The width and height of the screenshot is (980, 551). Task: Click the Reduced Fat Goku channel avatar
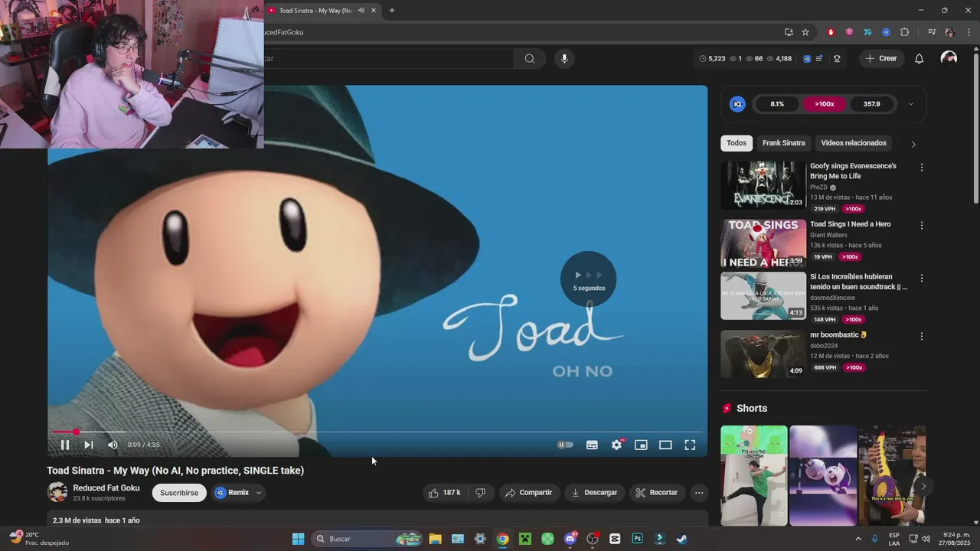[x=57, y=492]
